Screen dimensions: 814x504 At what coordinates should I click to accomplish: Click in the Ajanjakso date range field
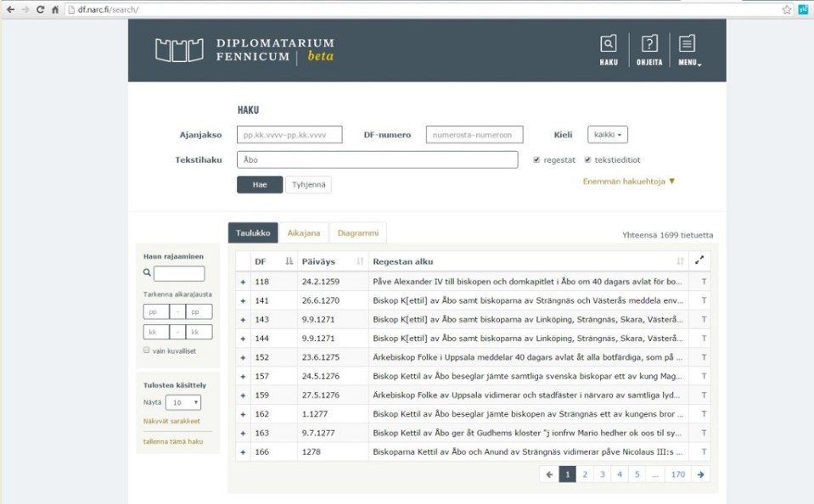click(x=289, y=135)
